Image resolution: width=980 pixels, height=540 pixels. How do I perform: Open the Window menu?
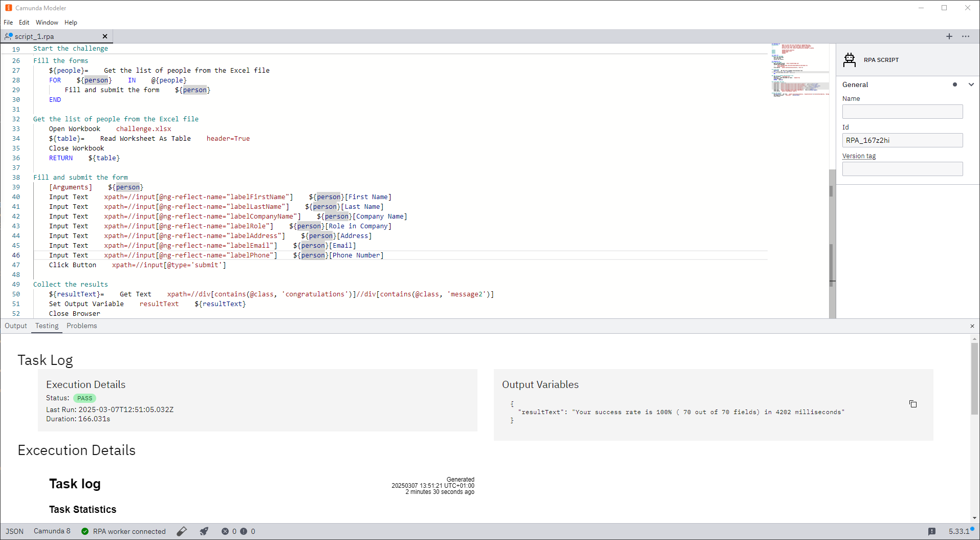(47, 23)
